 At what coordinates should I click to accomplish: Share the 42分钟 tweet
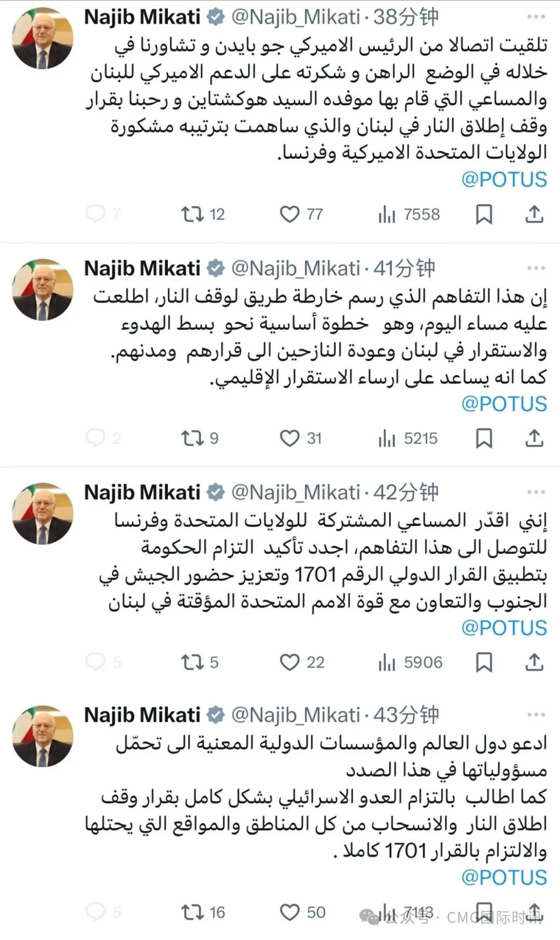coord(534,662)
